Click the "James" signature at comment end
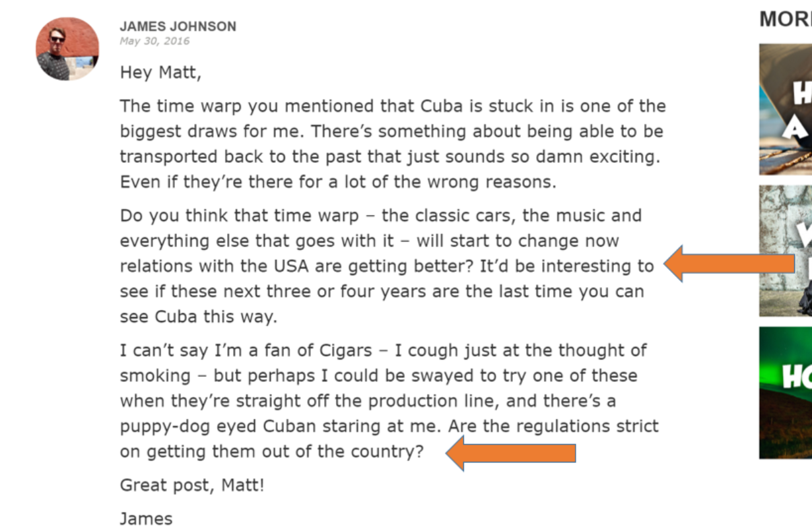Viewport: 812px width, 531px height. (146, 518)
